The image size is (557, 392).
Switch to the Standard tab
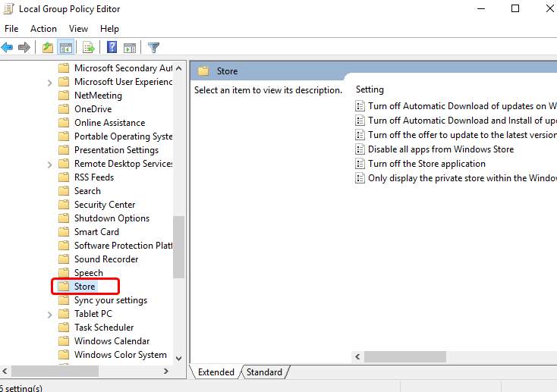pos(264,372)
